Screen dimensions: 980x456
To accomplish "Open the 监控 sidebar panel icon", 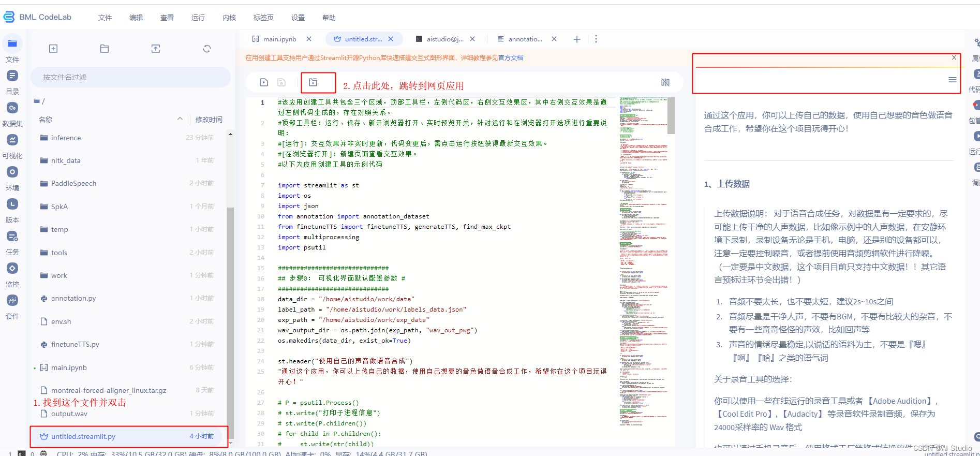I will point(12,268).
